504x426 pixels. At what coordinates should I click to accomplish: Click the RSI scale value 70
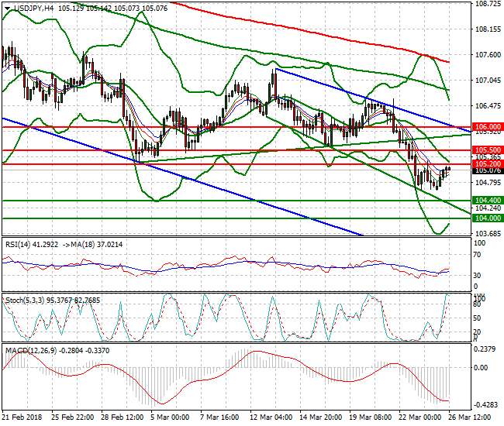(478, 255)
